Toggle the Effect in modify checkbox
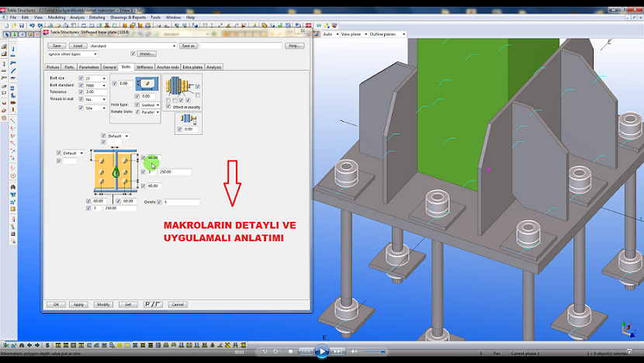The width and height of the screenshot is (644, 363). coord(168,106)
